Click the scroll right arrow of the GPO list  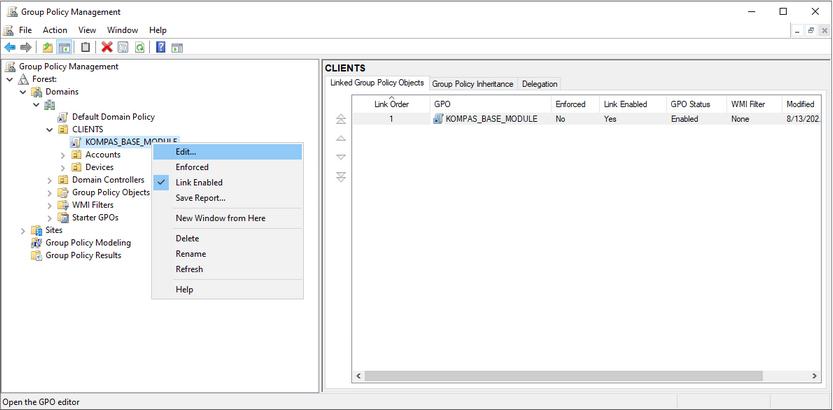pos(814,376)
